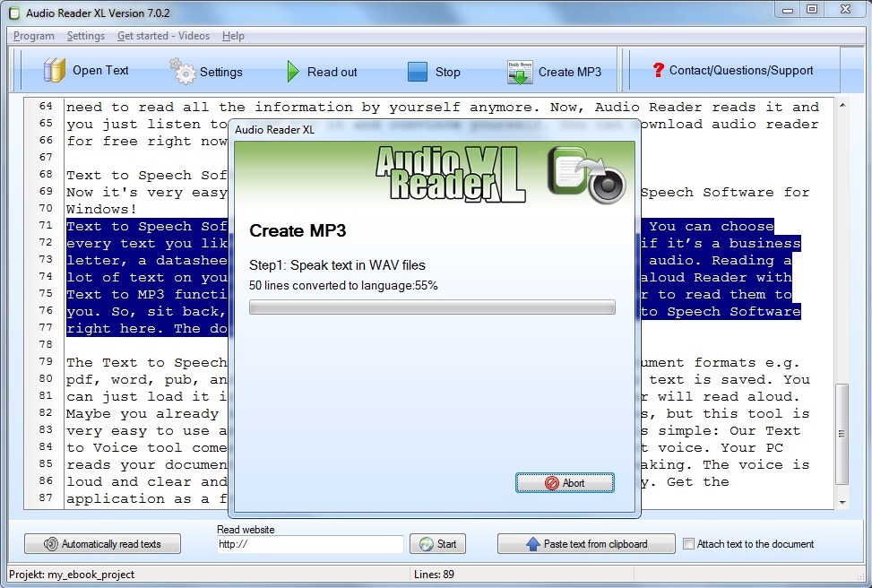
Task: Enable Attach text to the document checkbox
Action: (688, 544)
